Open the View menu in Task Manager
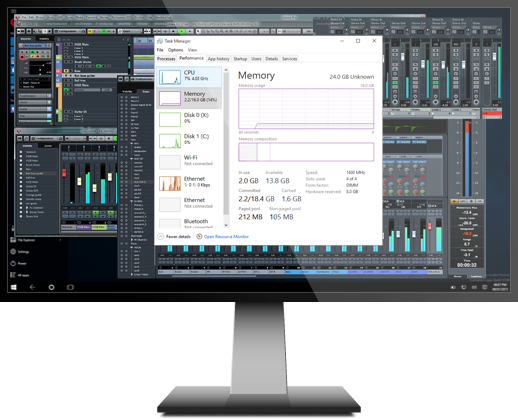Image resolution: width=518 pixels, height=419 pixels. 192,50
